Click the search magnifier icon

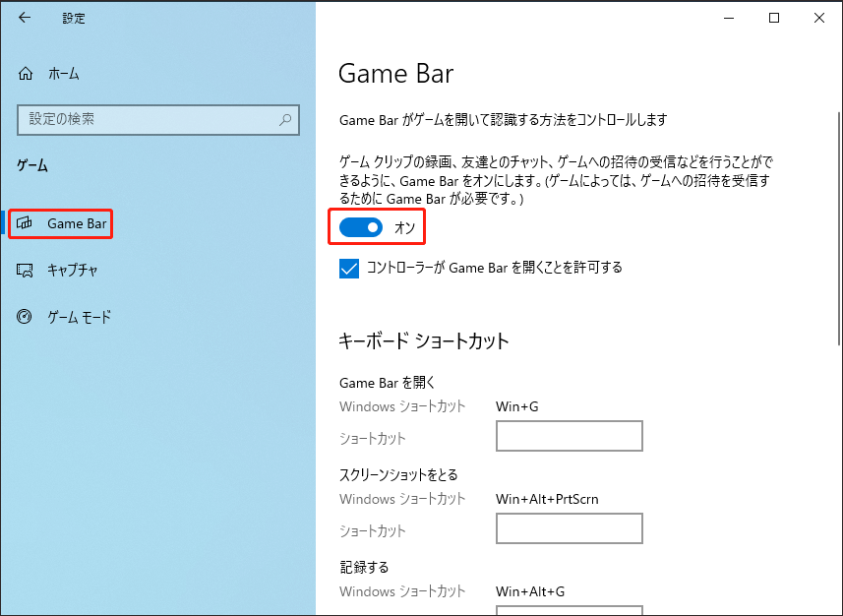click(x=285, y=119)
